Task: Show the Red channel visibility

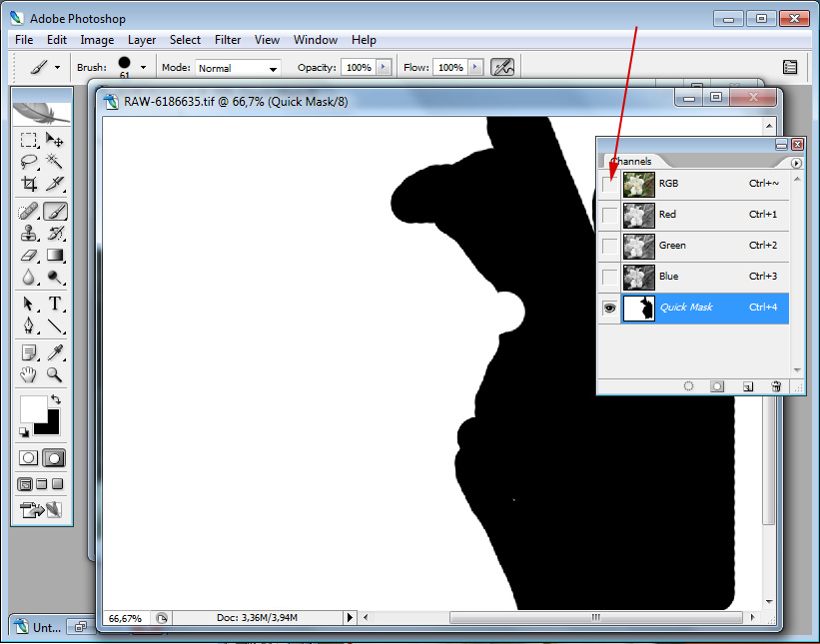Action: [x=610, y=215]
